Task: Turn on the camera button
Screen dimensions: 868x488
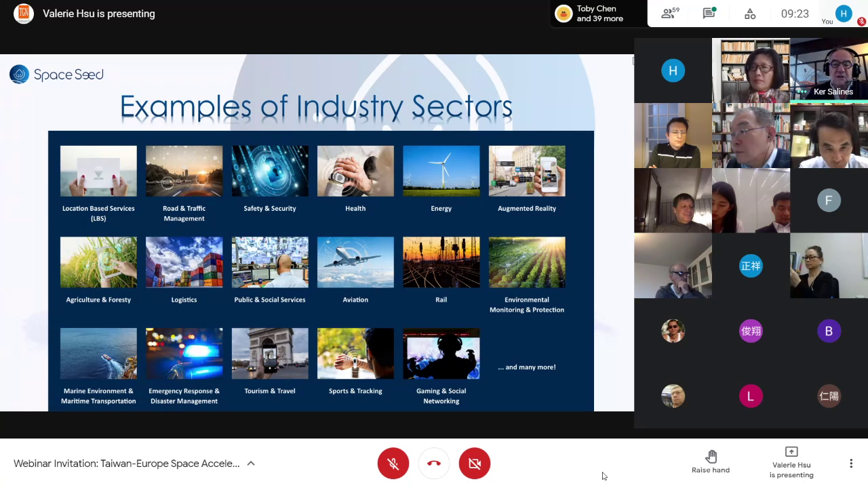Action: (475, 464)
